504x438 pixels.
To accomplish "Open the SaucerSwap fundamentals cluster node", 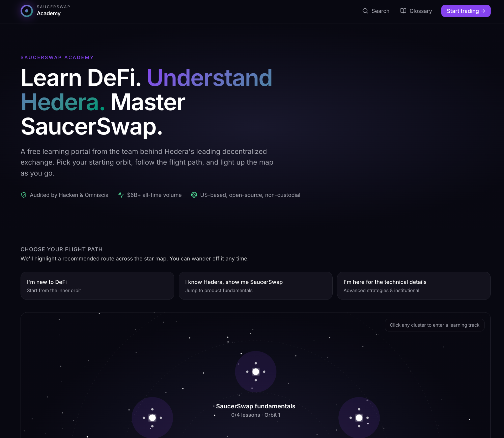I will tap(256, 372).
